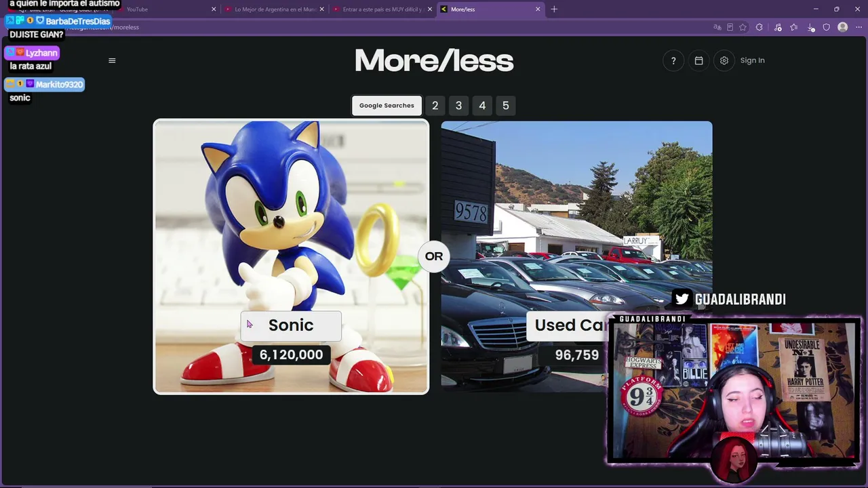Click chat username Markito9320
868x488 pixels.
(59, 84)
